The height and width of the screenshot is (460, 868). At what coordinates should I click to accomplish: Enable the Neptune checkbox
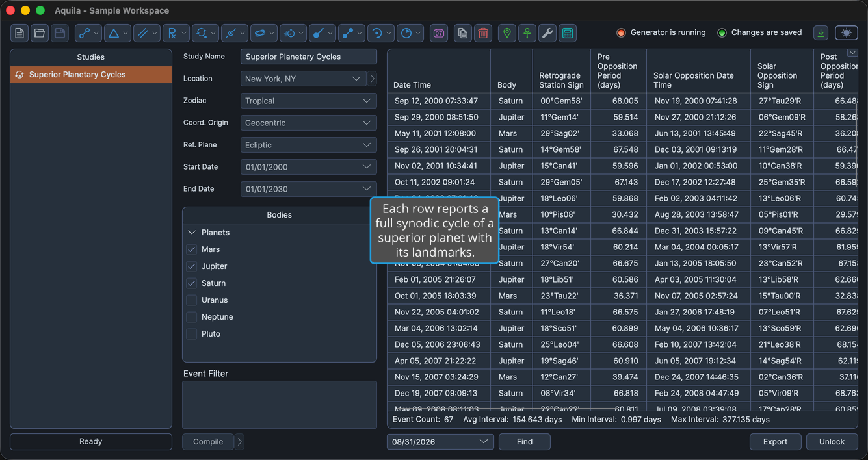coord(192,317)
